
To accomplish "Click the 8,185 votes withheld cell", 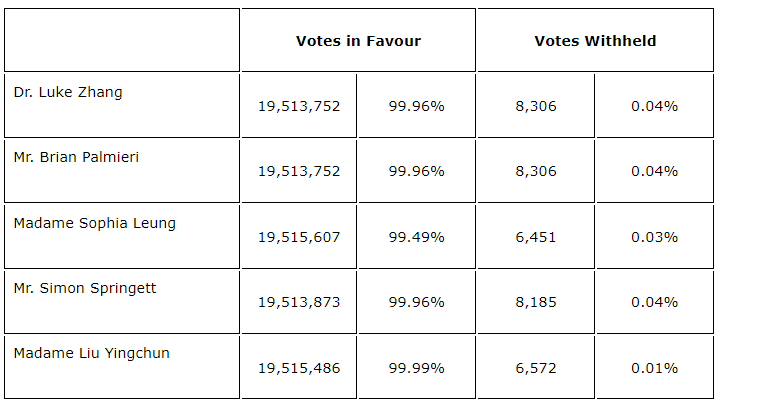I will [535, 302].
